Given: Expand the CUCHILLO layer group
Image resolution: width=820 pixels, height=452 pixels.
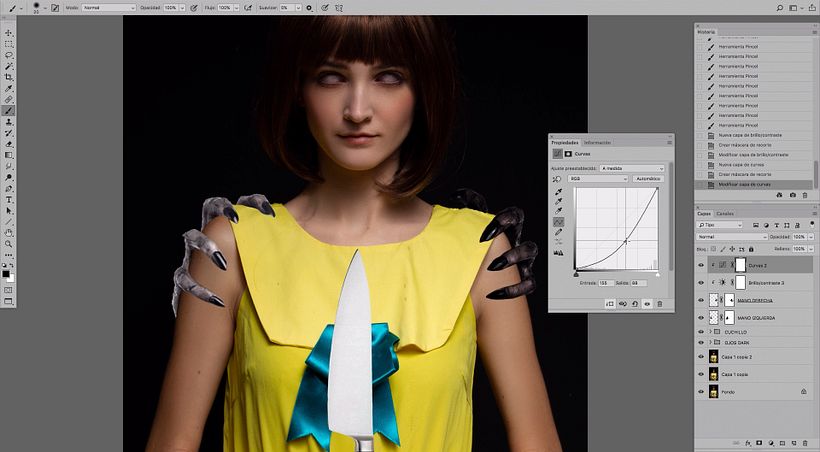Looking at the screenshot, I should [x=710, y=332].
